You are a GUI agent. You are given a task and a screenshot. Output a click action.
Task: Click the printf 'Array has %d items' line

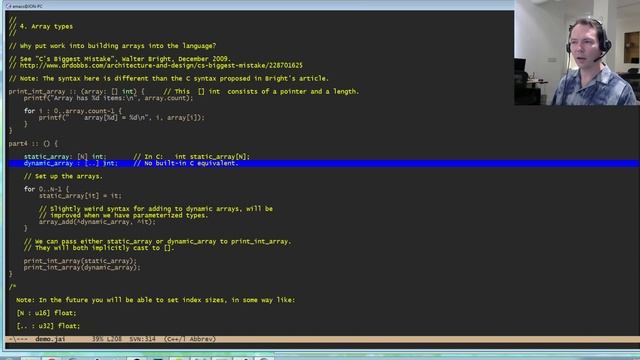coord(108,98)
